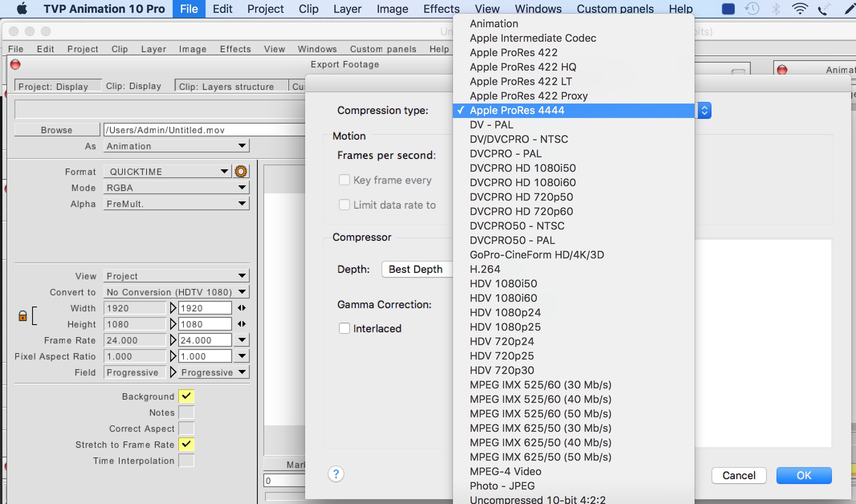Open Effects menu in the application window
856x504 pixels.
pos(235,49)
